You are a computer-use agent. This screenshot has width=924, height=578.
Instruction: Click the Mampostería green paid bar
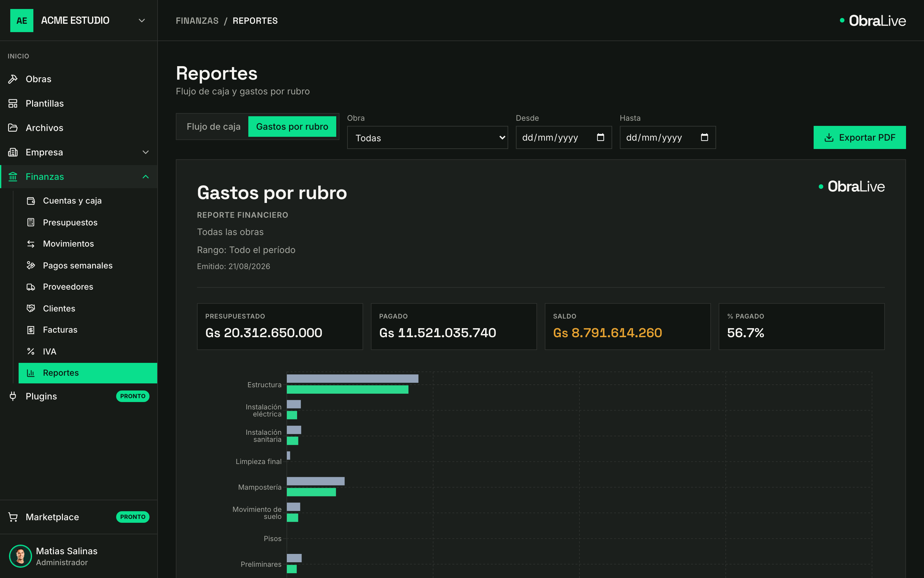click(311, 492)
